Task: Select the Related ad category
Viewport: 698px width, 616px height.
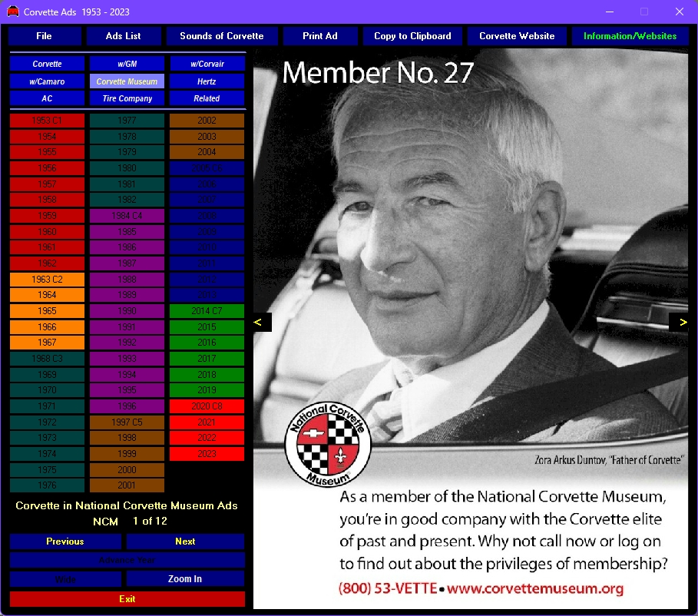Action: click(207, 98)
